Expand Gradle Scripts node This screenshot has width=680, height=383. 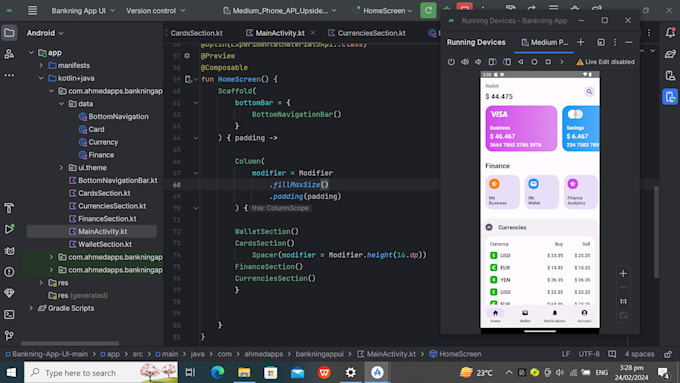(31, 308)
